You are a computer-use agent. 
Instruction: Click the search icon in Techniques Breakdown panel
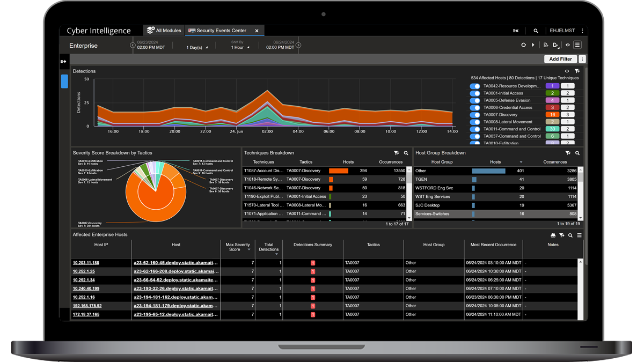click(406, 153)
